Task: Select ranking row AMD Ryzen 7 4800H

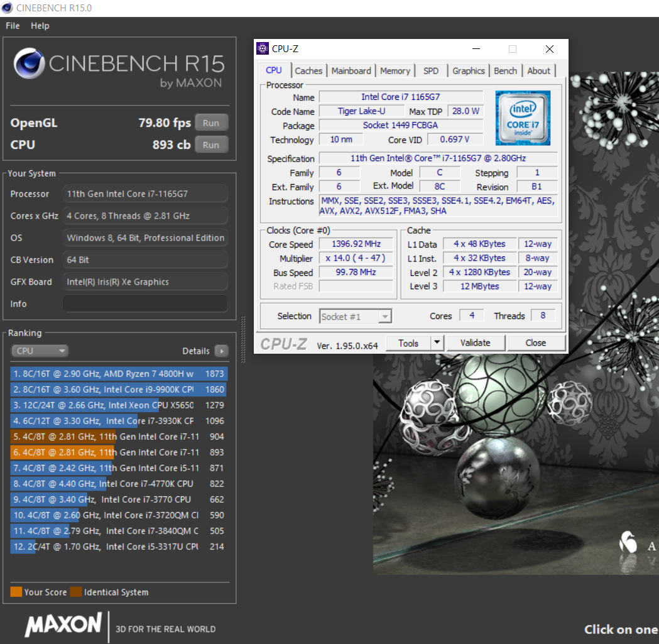Action: pos(119,374)
